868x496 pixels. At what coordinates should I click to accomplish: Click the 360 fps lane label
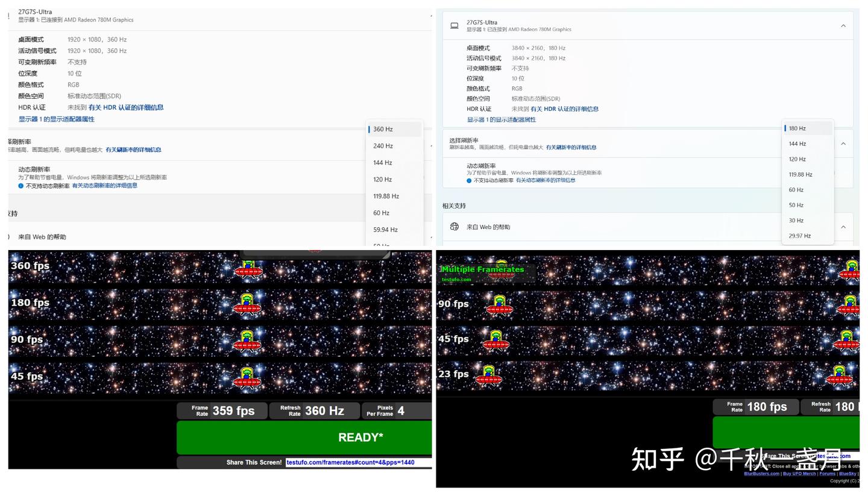(30, 266)
